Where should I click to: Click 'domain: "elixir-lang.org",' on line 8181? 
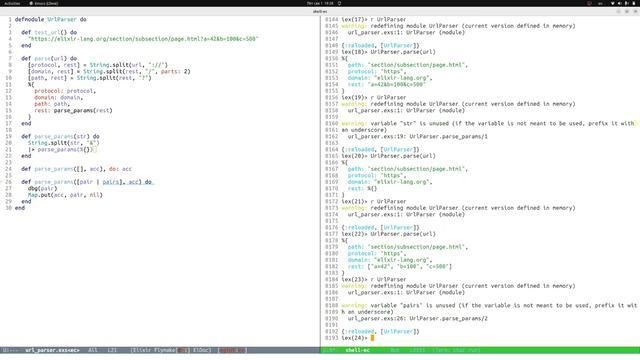click(x=390, y=260)
